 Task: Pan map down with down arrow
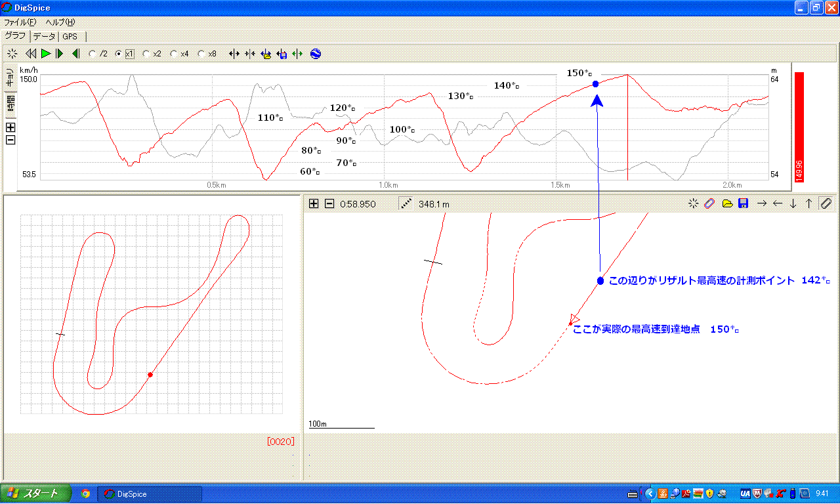pyautogui.click(x=793, y=203)
